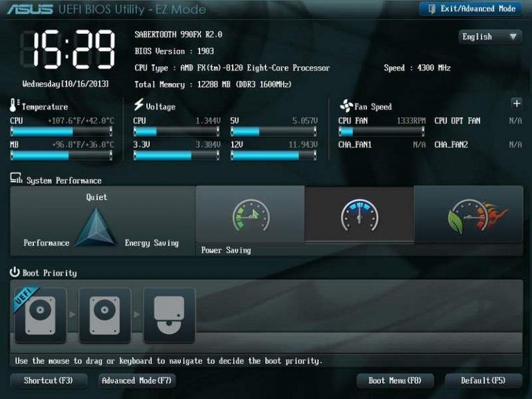Click the BIOS Version : 1903 text
Screen dimensions: 532x399
pyautogui.click(x=175, y=51)
